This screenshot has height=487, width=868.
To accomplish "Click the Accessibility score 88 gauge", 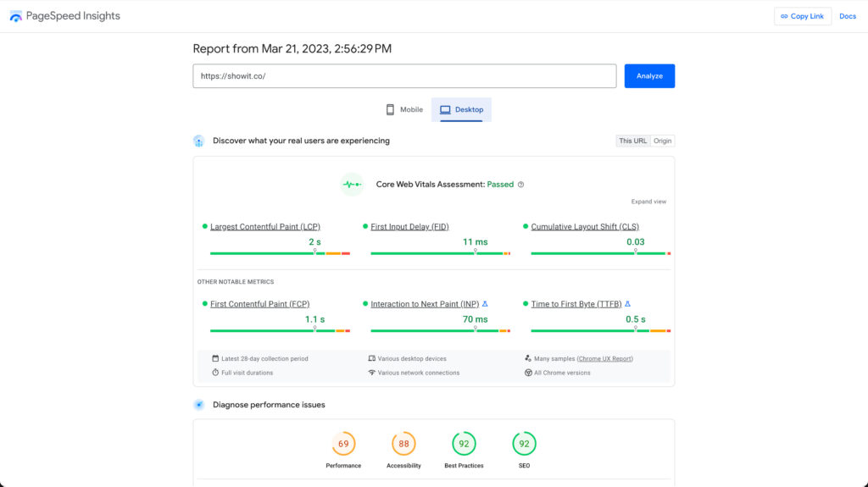I will [403, 444].
